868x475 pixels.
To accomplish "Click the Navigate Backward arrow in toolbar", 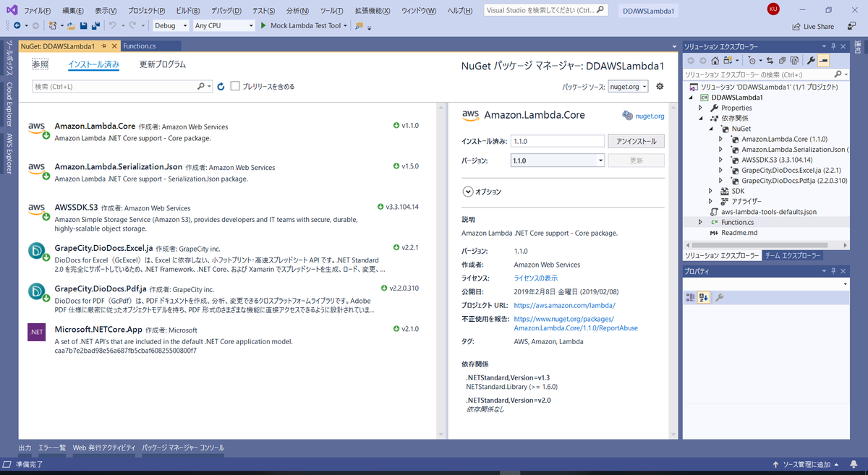I will click(17, 25).
